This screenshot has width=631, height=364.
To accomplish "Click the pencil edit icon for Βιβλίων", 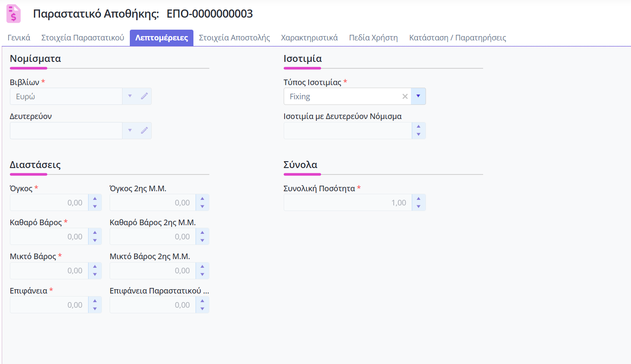I will [x=144, y=96].
